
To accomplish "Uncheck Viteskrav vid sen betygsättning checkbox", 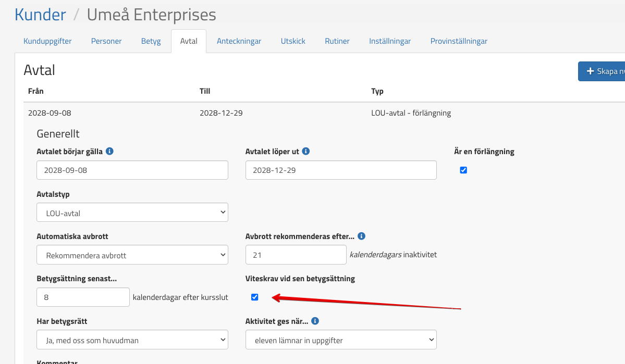I will [x=254, y=297].
